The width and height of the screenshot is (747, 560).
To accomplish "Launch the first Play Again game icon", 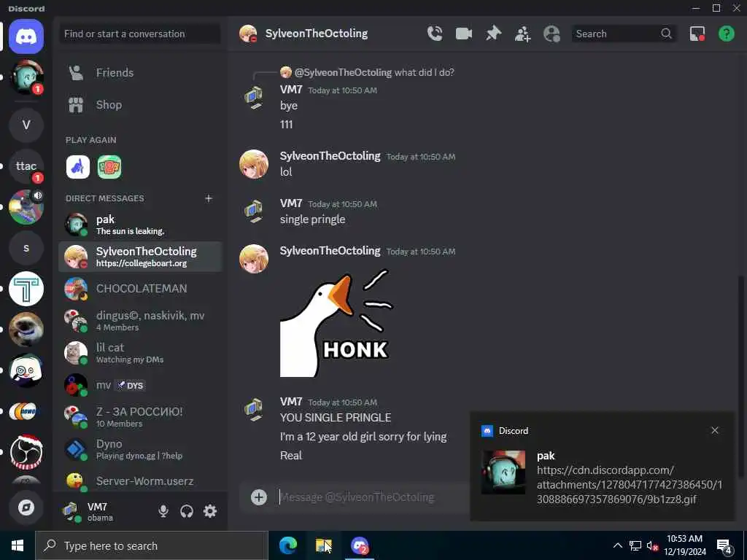I will click(78, 167).
